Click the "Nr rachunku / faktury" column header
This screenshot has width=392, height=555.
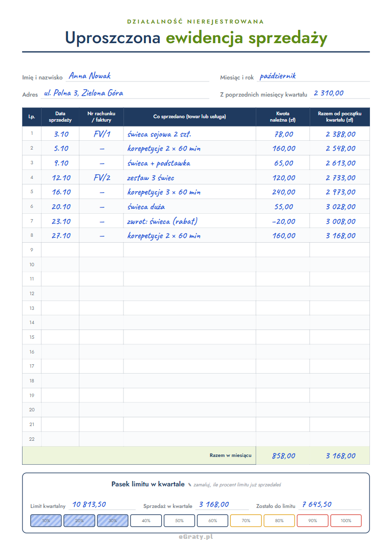pyautogui.click(x=101, y=117)
